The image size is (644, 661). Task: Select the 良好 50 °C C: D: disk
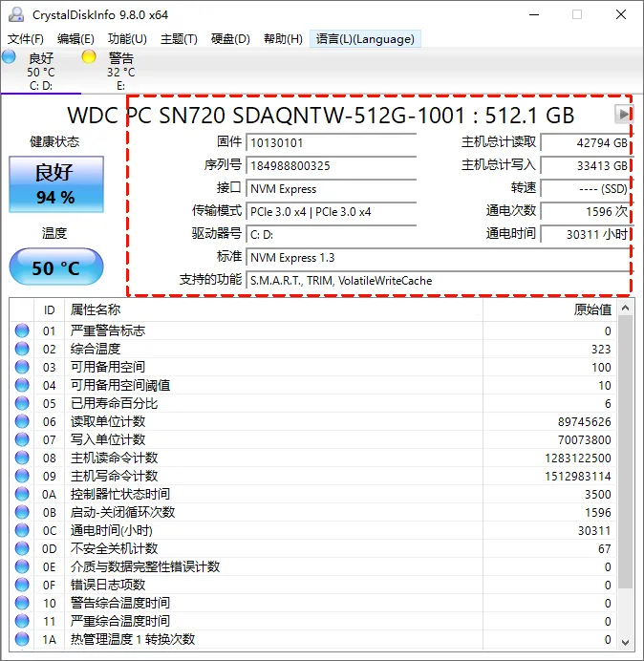coord(41,72)
